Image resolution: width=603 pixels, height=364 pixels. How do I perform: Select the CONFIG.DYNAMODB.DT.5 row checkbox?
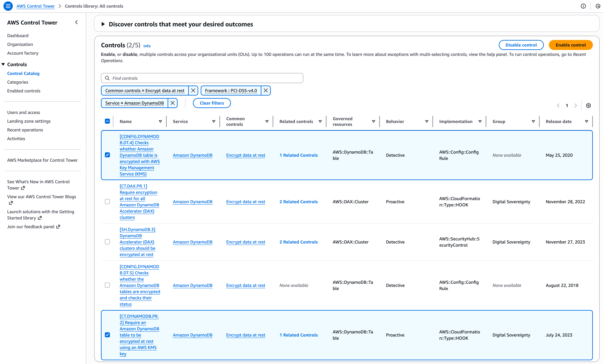pos(107,285)
